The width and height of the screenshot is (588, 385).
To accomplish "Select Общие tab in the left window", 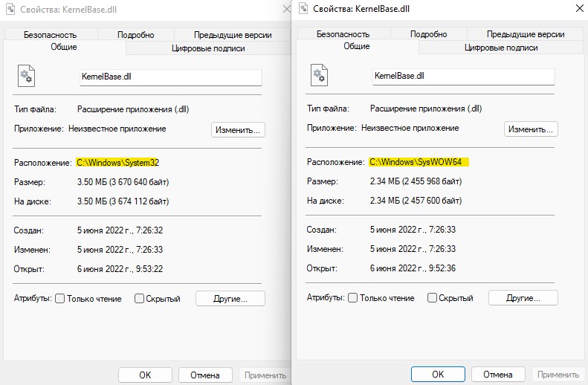I will tap(64, 47).
